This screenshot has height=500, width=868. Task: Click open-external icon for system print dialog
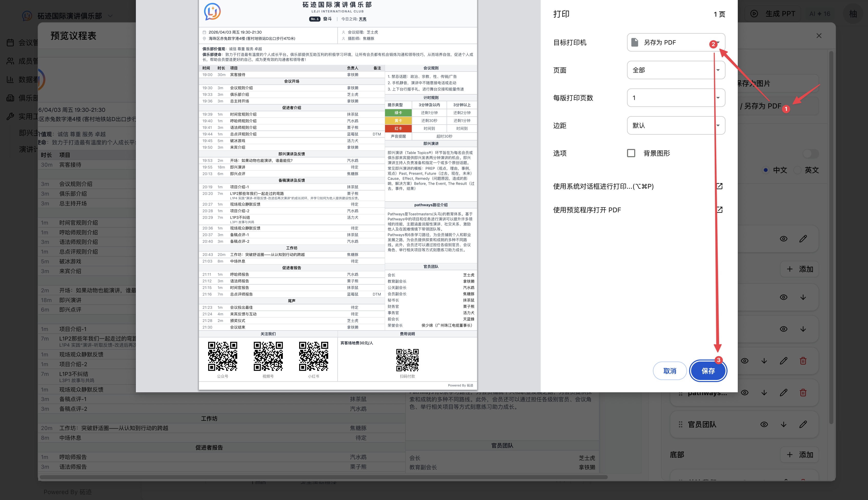pos(719,186)
